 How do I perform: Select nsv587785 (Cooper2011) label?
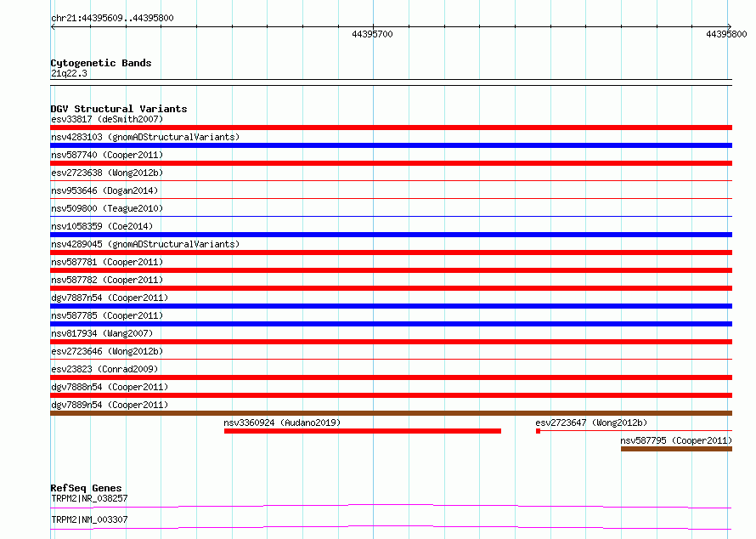[107, 315]
